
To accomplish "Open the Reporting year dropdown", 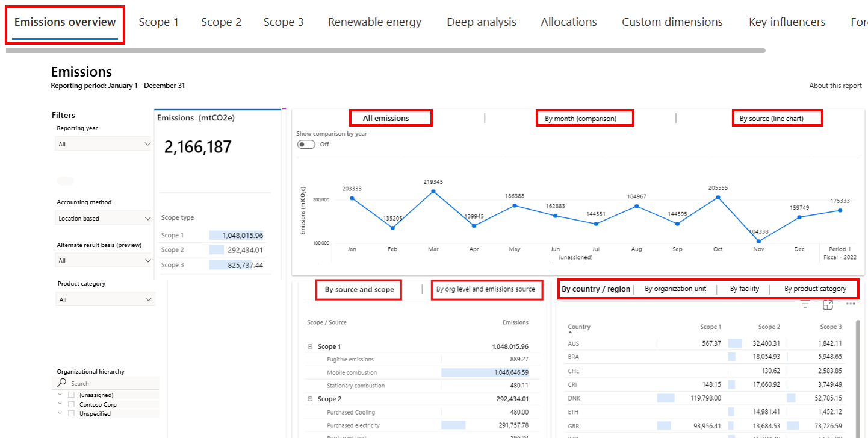I will [x=104, y=144].
